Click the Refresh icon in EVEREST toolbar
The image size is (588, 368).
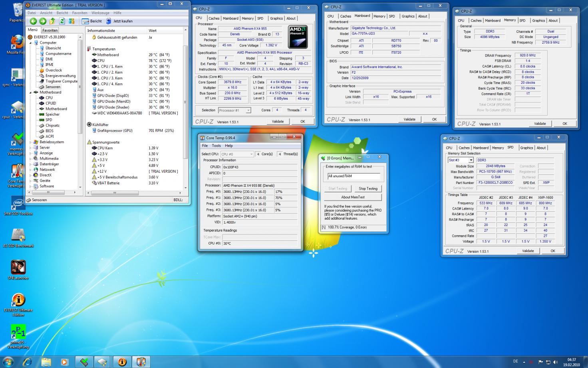[62, 21]
